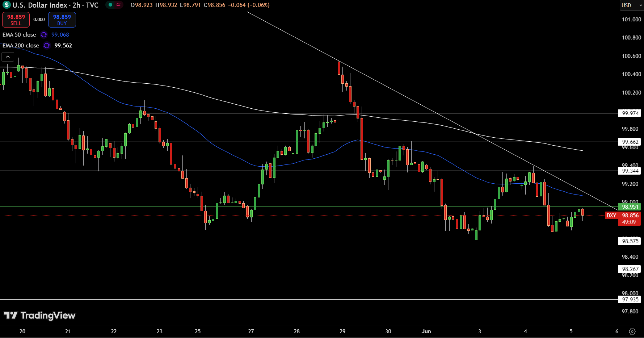Collapse the indicator legend with the chevron
The image size is (644, 338).
[8, 57]
